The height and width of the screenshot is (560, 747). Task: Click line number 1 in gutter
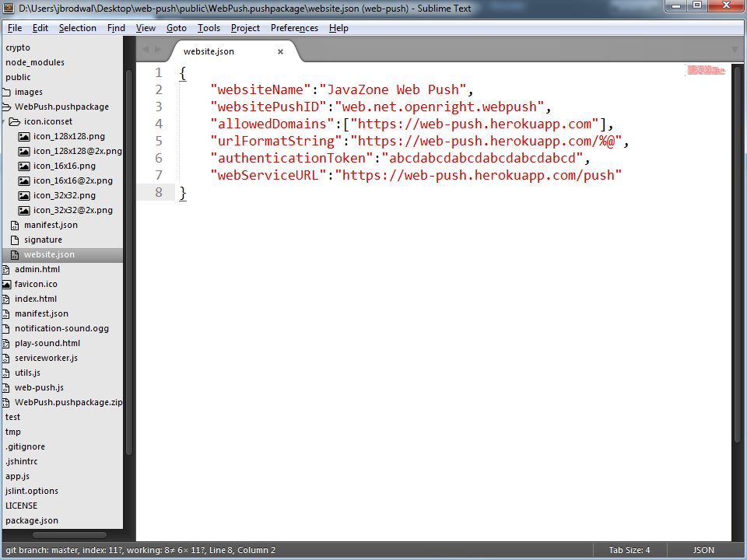(x=159, y=73)
